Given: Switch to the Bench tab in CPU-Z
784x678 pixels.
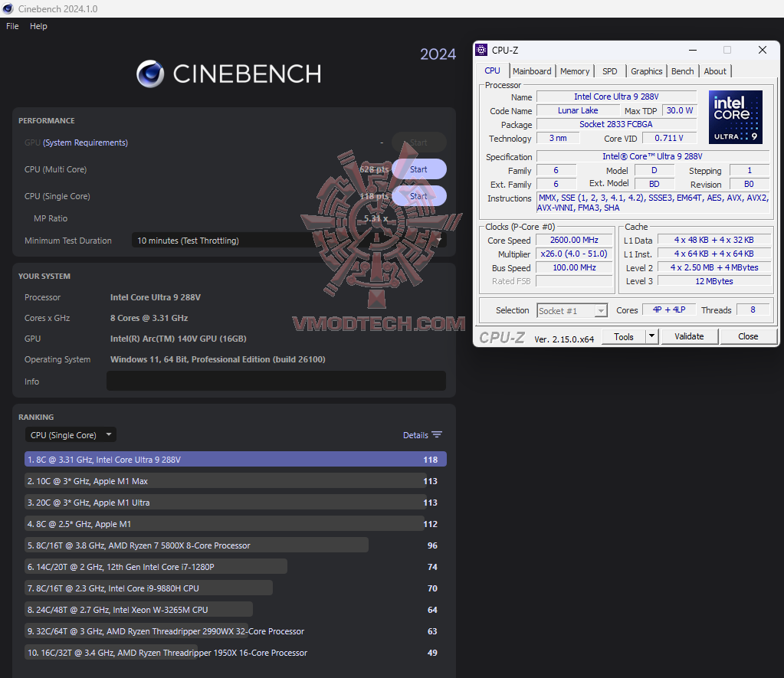Looking at the screenshot, I should pos(683,71).
